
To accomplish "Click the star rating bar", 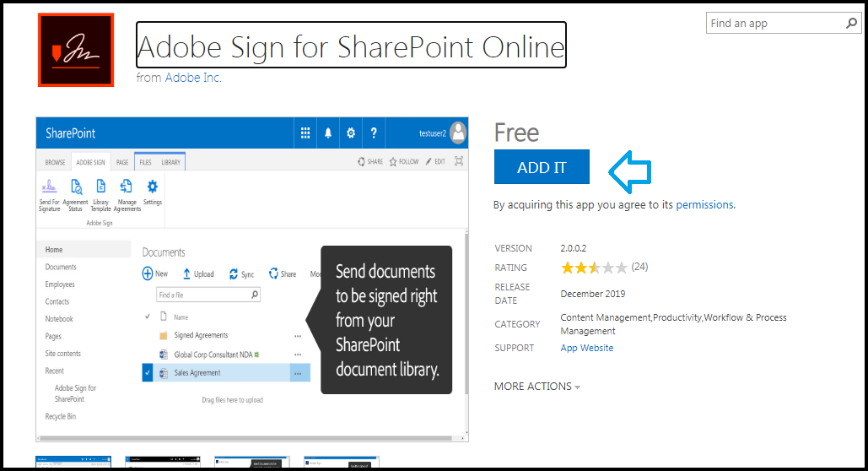I will 594,268.
